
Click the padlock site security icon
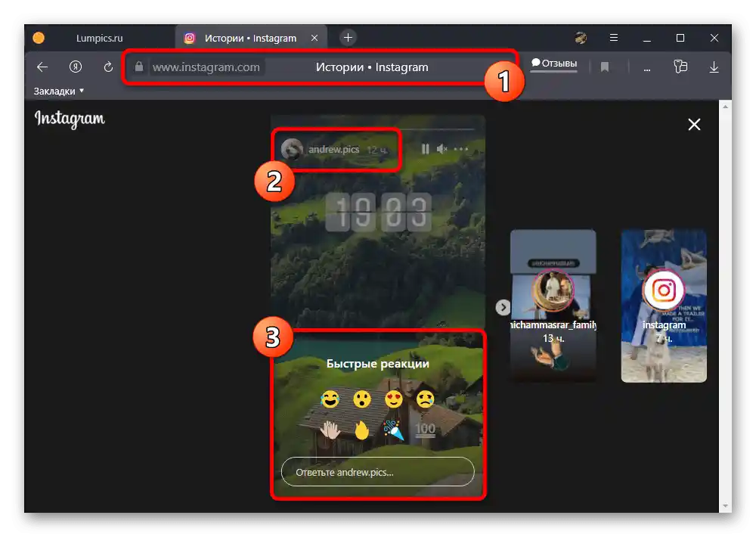(x=139, y=67)
